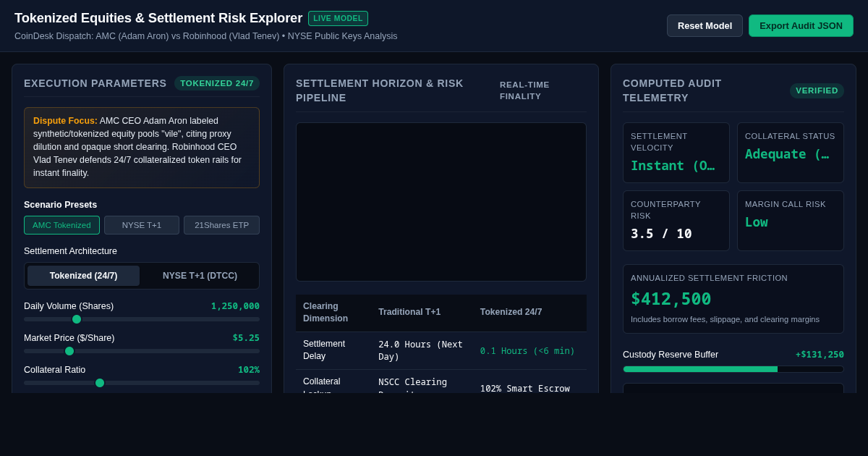Click the VERIFIED status badge

(x=817, y=90)
